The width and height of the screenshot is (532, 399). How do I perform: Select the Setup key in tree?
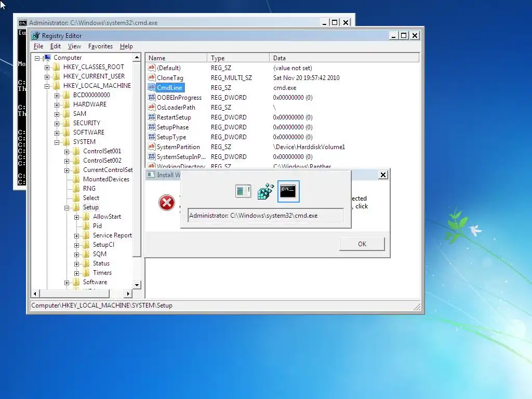pyautogui.click(x=90, y=207)
